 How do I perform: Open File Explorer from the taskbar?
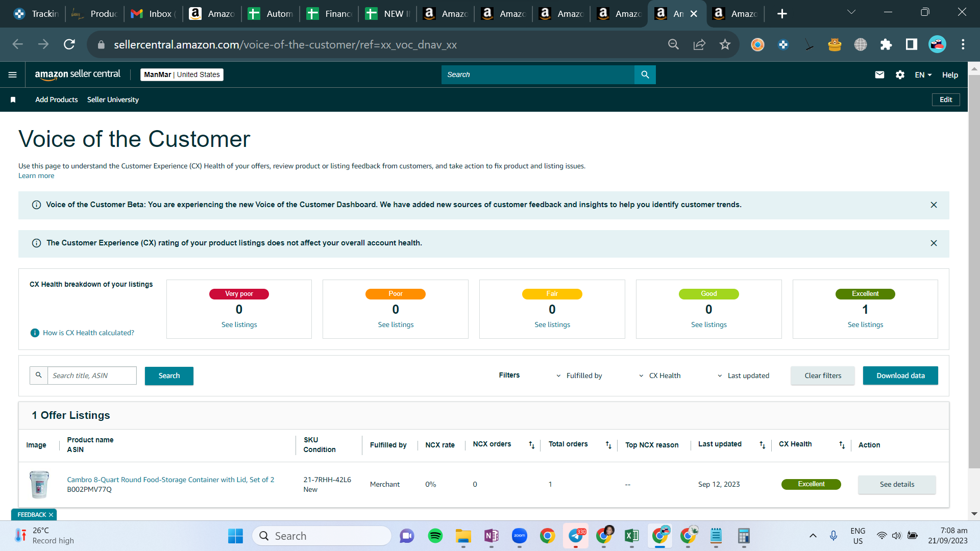tap(463, 536)
